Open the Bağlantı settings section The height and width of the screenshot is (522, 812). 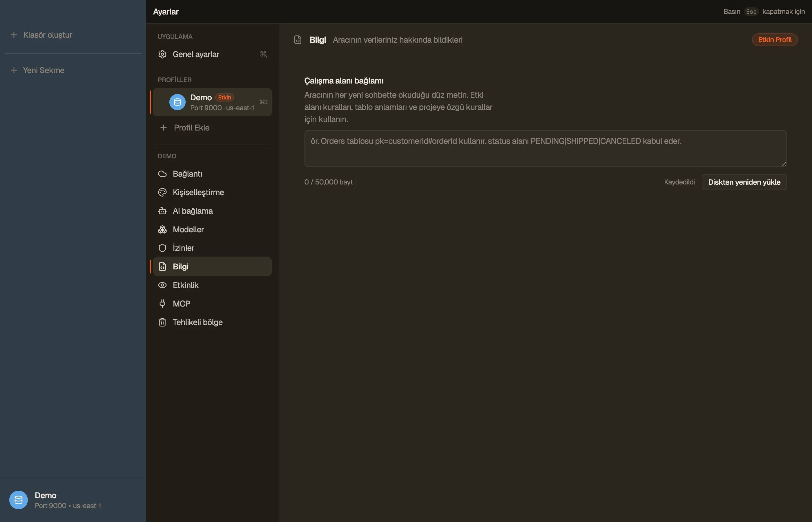click(x=212, y=174)
